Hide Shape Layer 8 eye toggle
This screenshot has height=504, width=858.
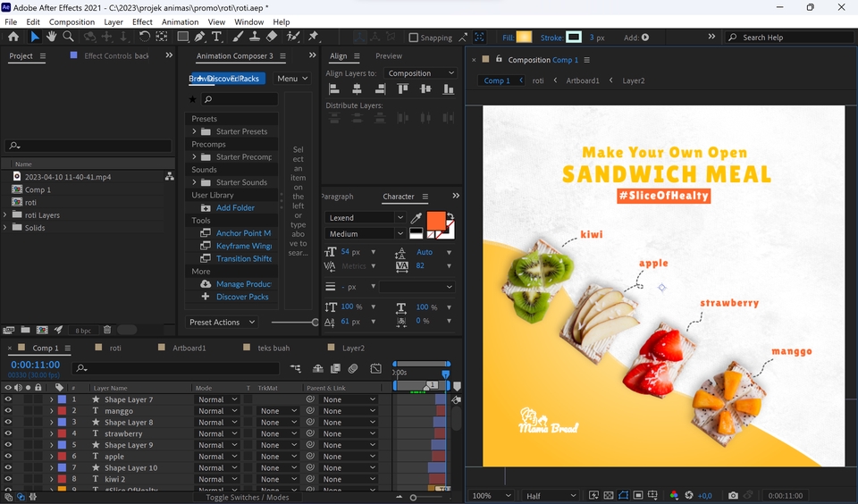pyautogui.click(x=8, y=423)
